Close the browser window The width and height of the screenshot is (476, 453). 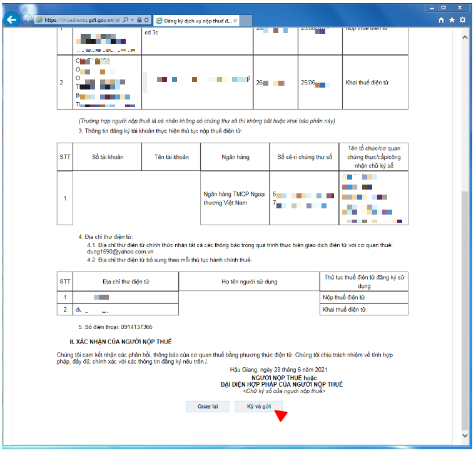[460, 8]
